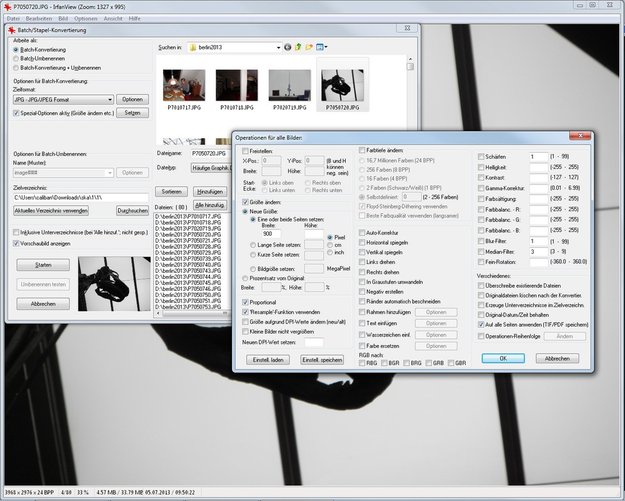625x501 pixels.
Task: Click the Starten button
Action: point(43,265)
